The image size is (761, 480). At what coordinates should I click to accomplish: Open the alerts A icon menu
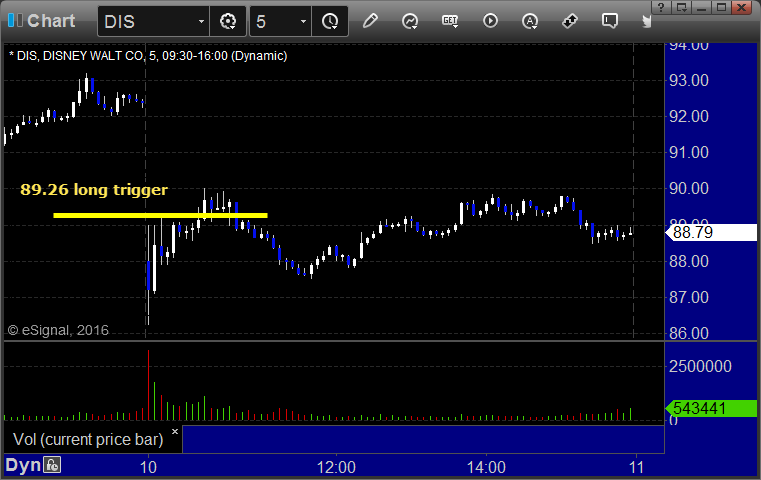[x=530, y=21]
